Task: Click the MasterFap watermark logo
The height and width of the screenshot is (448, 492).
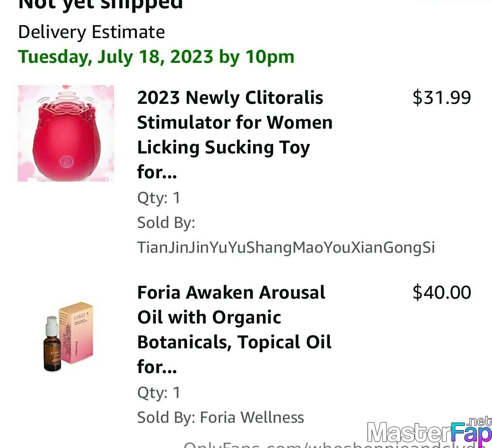Action: tap(429, 431)
